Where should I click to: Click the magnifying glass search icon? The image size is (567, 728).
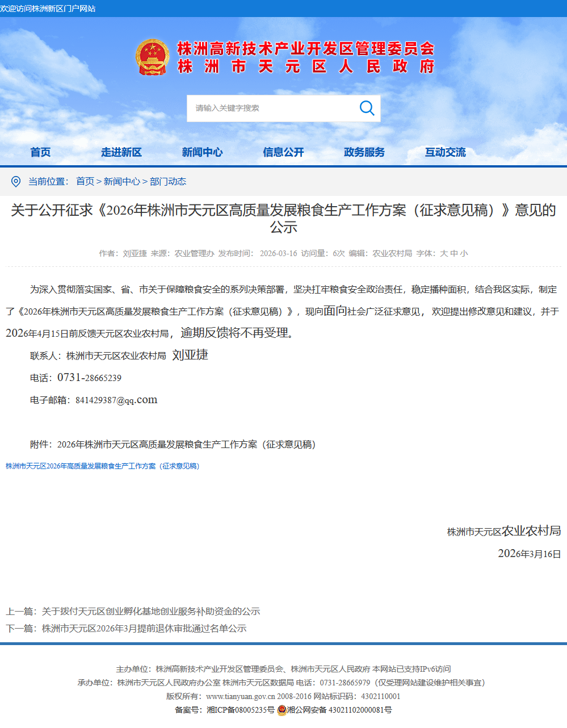tap(367, 108)
